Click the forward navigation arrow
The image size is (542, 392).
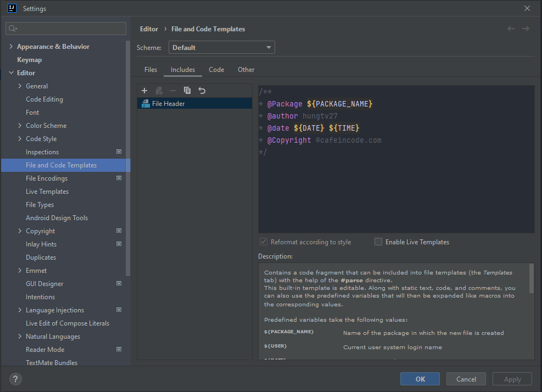(x=526, y=29)
